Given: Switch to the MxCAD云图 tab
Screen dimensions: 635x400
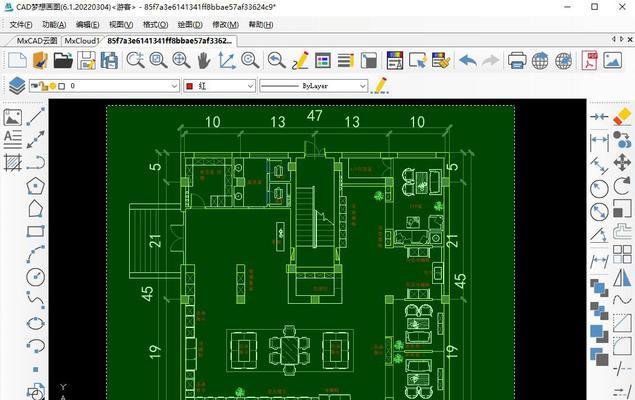Looking at the screenshot, I should (37, 41).
